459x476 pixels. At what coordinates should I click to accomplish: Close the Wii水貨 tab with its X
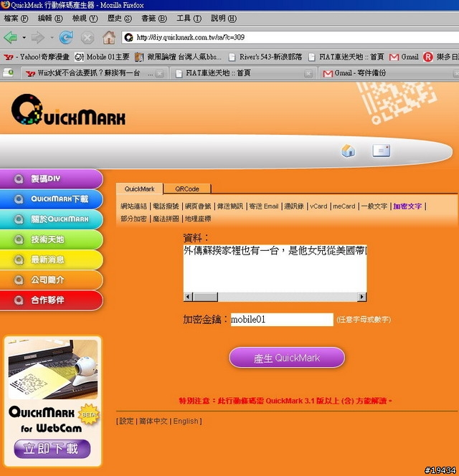click(159, 73)
